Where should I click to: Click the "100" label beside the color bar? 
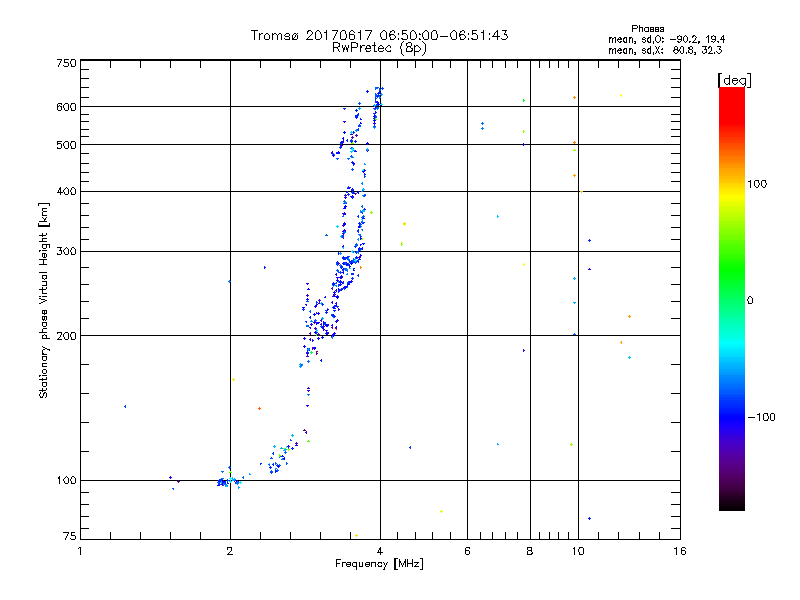[757, 184]
